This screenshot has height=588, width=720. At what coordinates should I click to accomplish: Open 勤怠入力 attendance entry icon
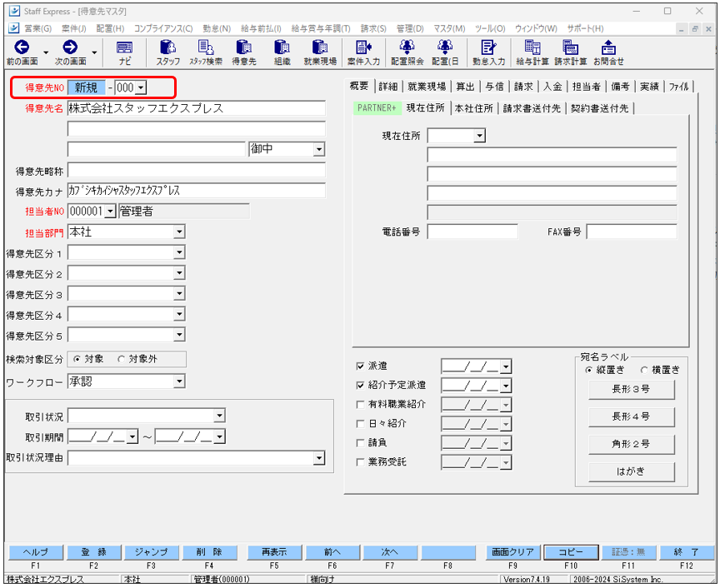[x=488, y=52]
